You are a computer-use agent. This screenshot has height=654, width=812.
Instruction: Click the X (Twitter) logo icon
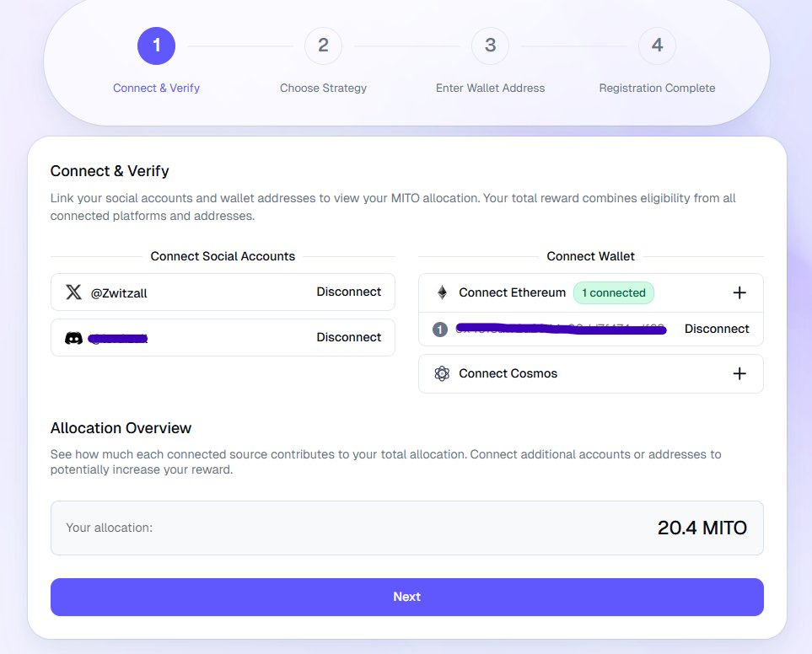73,292
